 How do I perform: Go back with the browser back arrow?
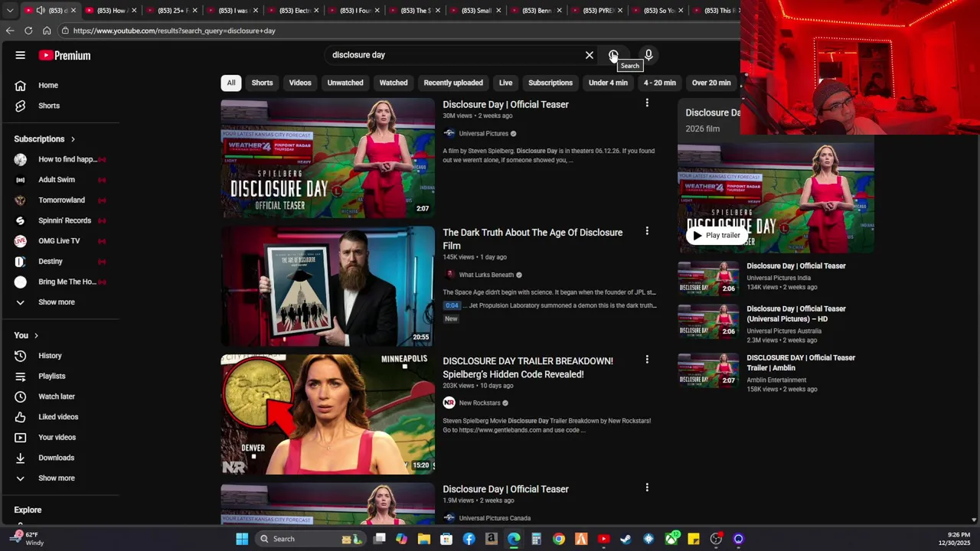point(9,31)
